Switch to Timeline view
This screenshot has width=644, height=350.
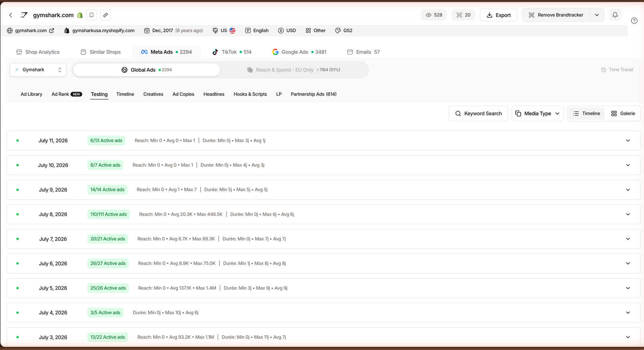[x=586, y=113]
